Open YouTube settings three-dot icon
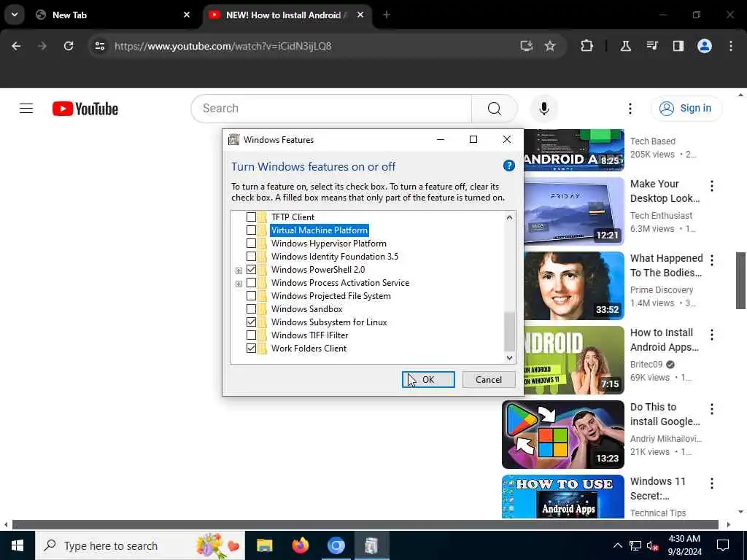Image resolution: width=747 pixels, height=560 pixels. click(630, 109)
